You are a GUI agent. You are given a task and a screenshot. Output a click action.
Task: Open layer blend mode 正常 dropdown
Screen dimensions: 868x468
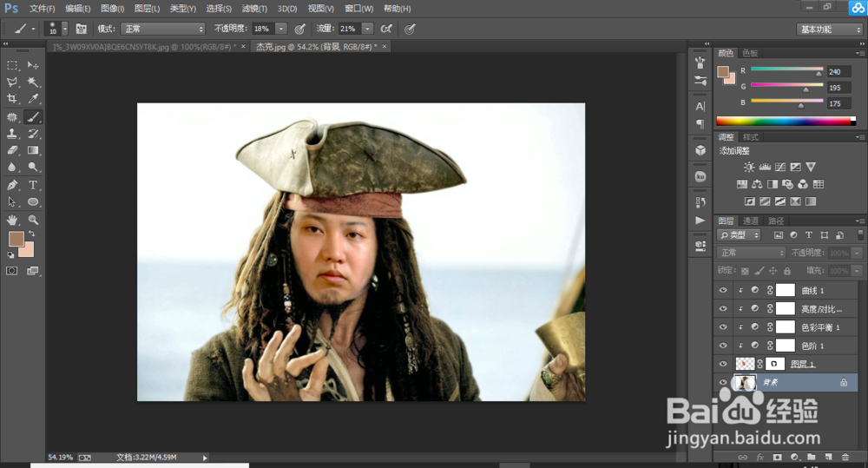[751, 253]
